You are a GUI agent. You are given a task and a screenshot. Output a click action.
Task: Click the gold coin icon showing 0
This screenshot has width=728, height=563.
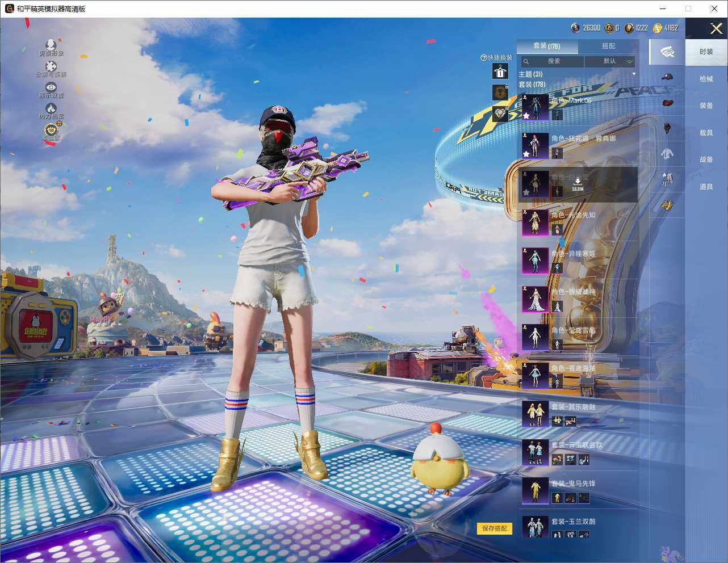tap(609, 28)
